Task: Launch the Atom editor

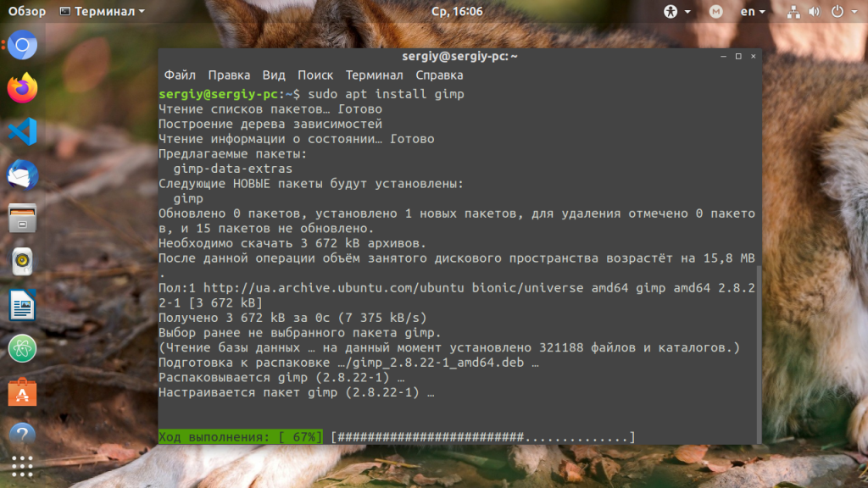Action: tap(22, 348)
